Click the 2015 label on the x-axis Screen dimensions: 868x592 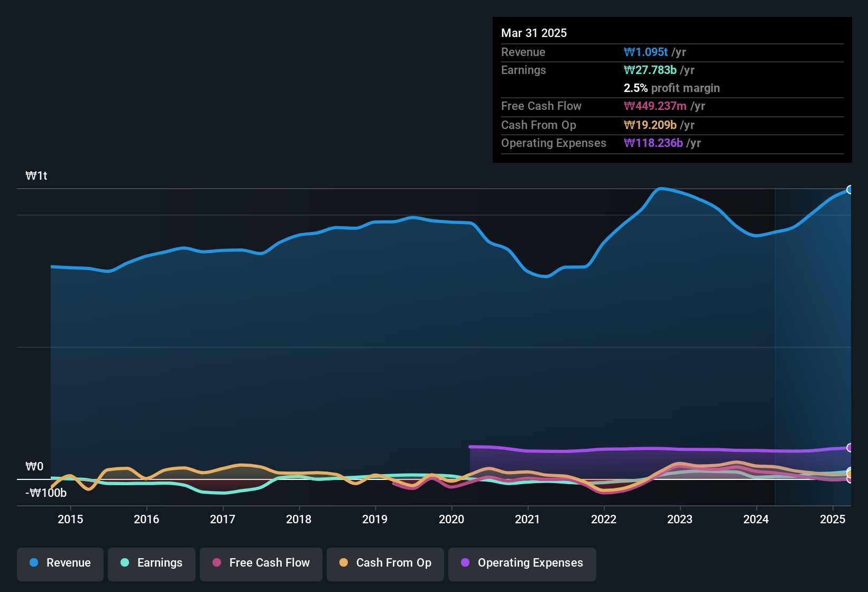[x=70, y=520]
